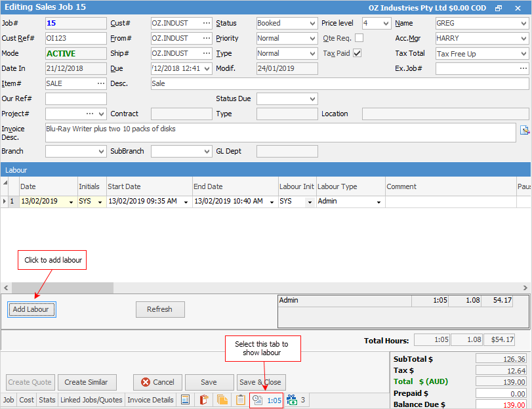Screen dimensions: 532x409
Task: Click the Invoice Desc. editor icon
Action: (524, 130)
